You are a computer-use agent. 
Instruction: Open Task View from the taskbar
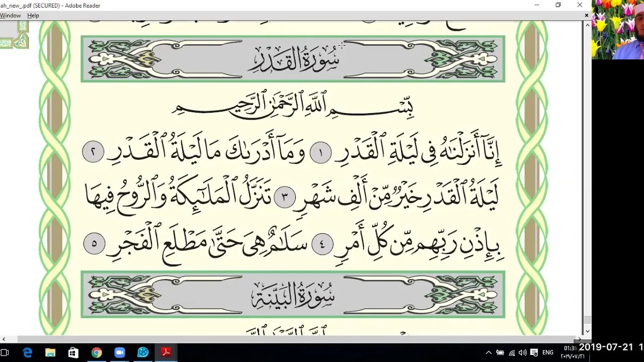[5, 352]
